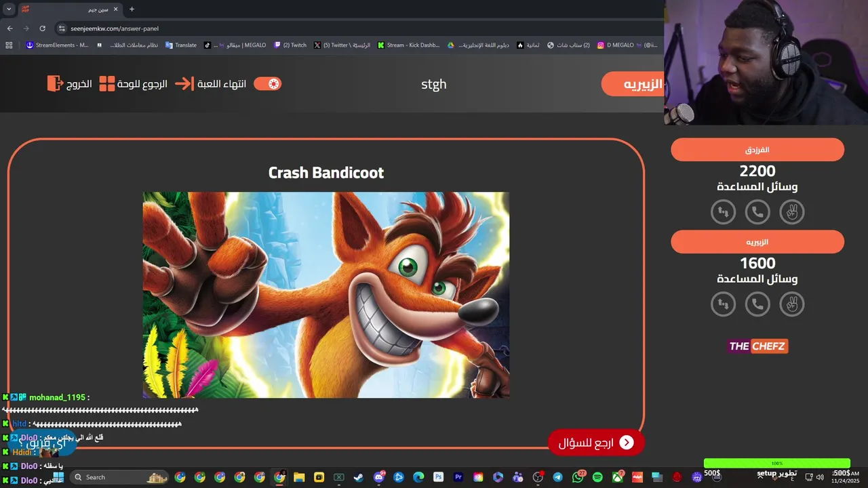868x488 pixels.
Task: Open Steam from the taskbar
Action: 359,477
